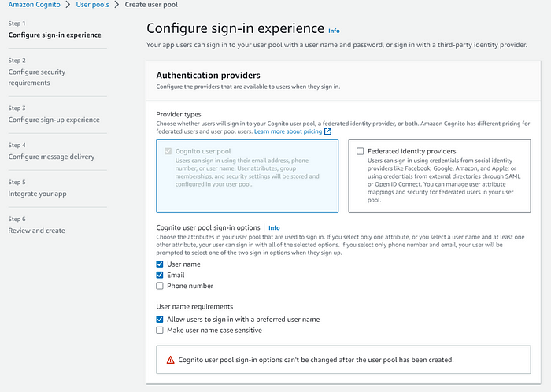
Task: Select Step 3 Configure sign-up experience
Action: pyautogui.click(x=54, y=120)
